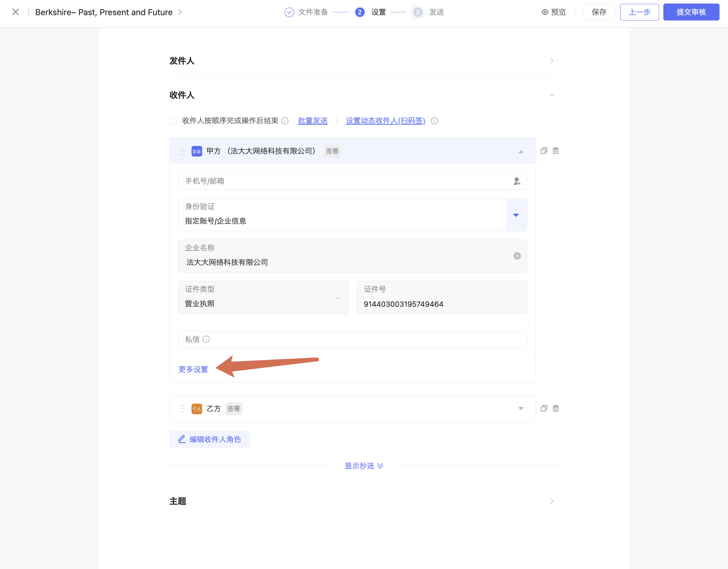728x569 pixels.
Task: Click the add contact icon in phone/email field
Action: point(517,181)
